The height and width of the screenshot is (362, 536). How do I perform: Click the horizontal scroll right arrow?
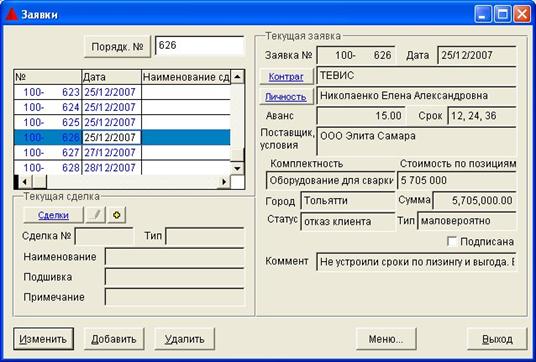click(224, 182)
